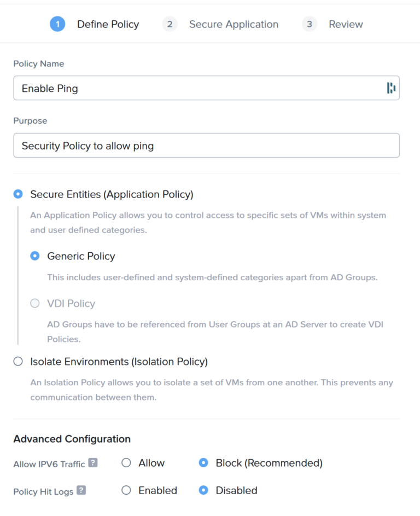Image resolution: width=420 pixels, height=516 pixels.
Task: Select the Generic Policy radio button
Action: (x=34, y=256)
